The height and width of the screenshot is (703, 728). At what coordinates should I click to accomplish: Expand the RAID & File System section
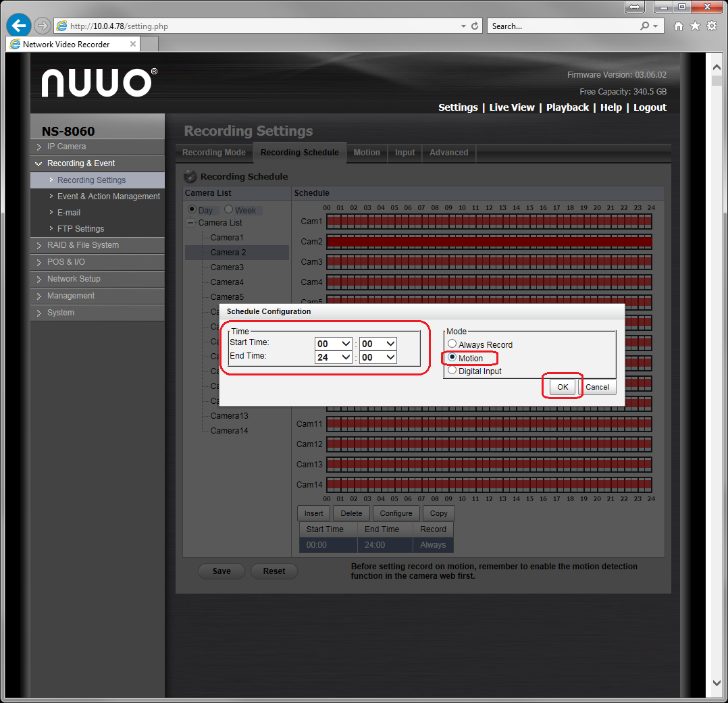coord(82,245)
